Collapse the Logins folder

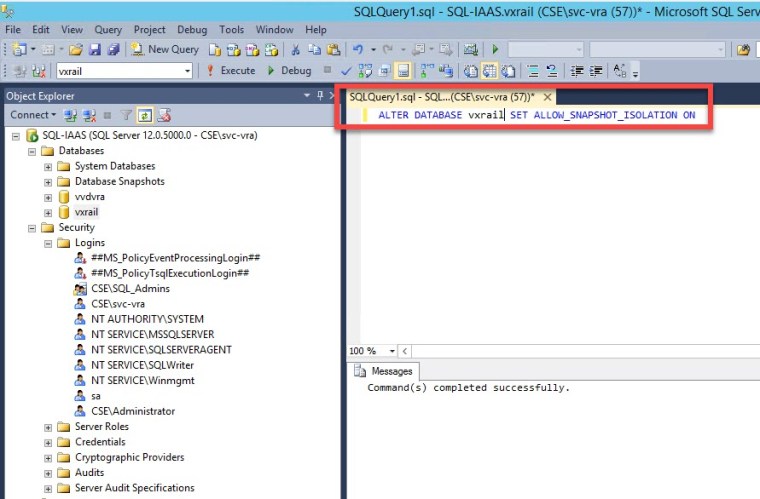[x=48, y=244]
